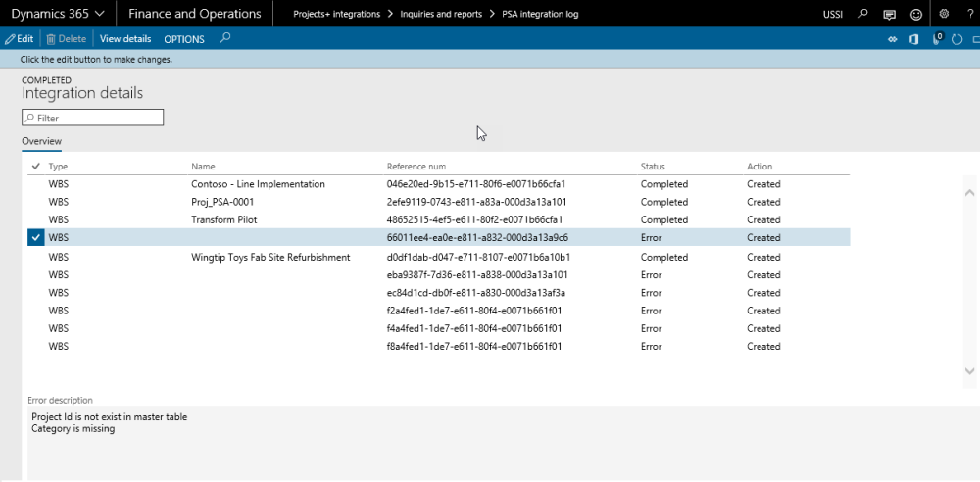
Task: Select the Overview tab
Action: [42, 142]
